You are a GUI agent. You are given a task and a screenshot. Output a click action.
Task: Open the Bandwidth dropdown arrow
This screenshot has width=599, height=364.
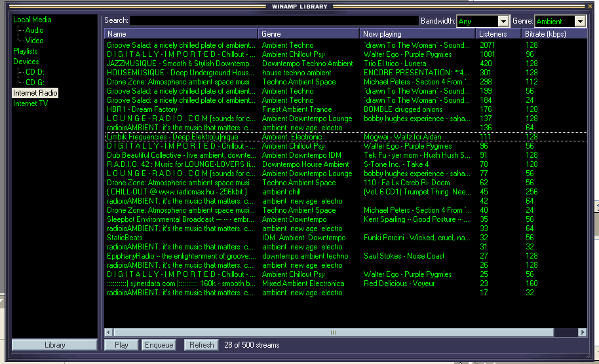(x=503, y=22)
